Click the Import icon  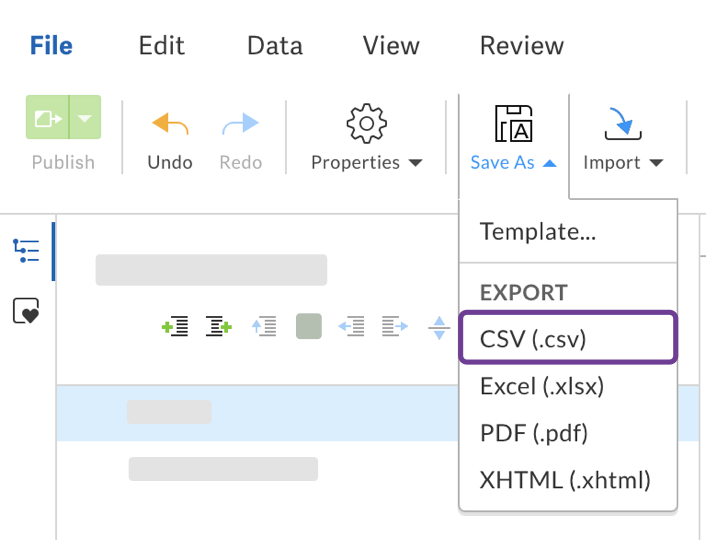tap(623, 124)
